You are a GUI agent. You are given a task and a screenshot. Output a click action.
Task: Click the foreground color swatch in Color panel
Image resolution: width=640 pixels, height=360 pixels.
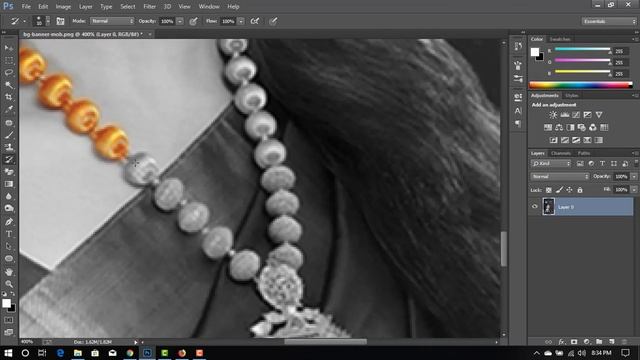(535, 52)
